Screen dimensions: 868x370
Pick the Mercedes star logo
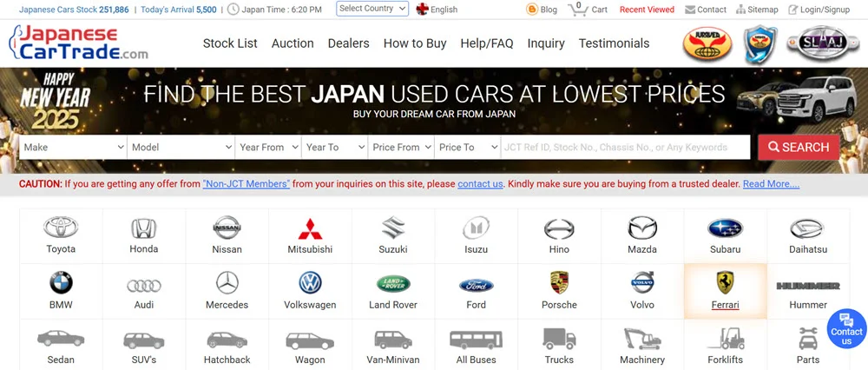coord(227,282)
